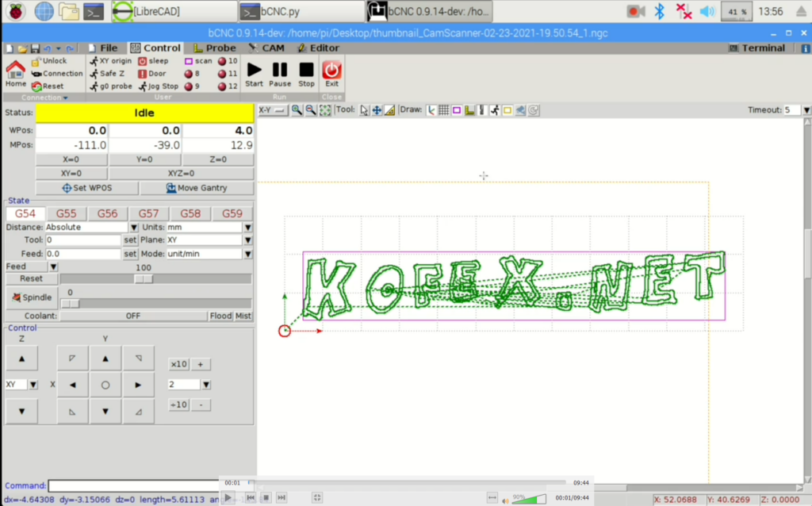This screenshot has height=506, width=812.
Task: Toggle drawing of axes
Action: [x=431, y=109]
